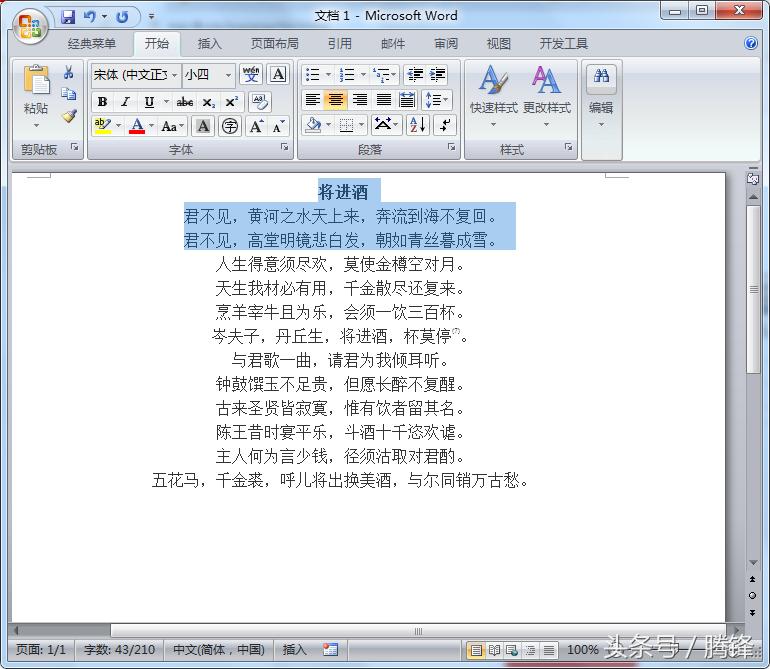Center align the text

(x=336, y=100)
